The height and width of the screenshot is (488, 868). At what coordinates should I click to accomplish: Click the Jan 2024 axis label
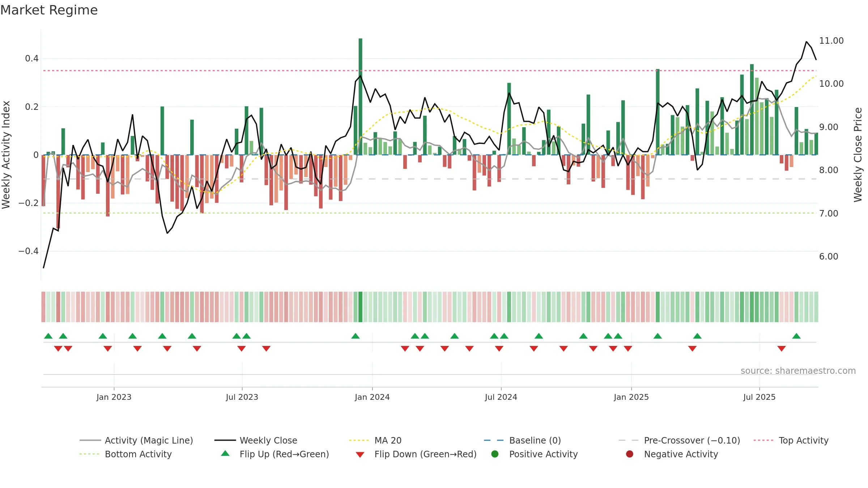coord(372,397)
